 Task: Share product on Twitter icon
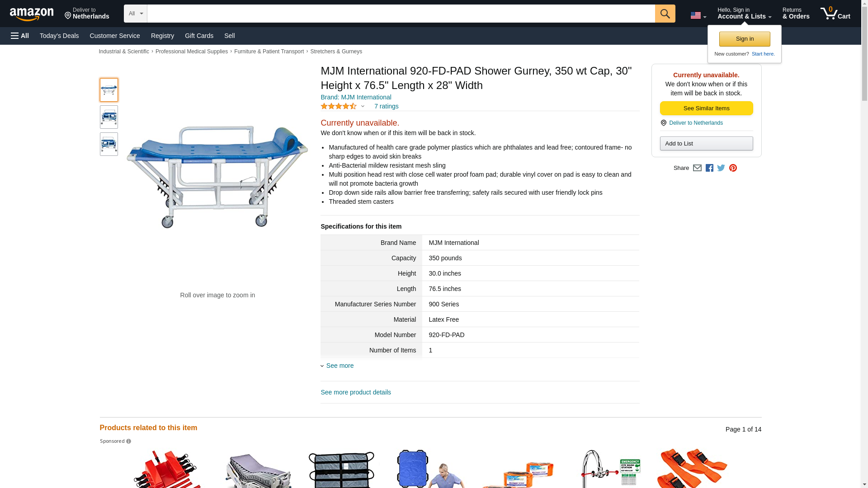pyautogui.click(x=721, y=168)
